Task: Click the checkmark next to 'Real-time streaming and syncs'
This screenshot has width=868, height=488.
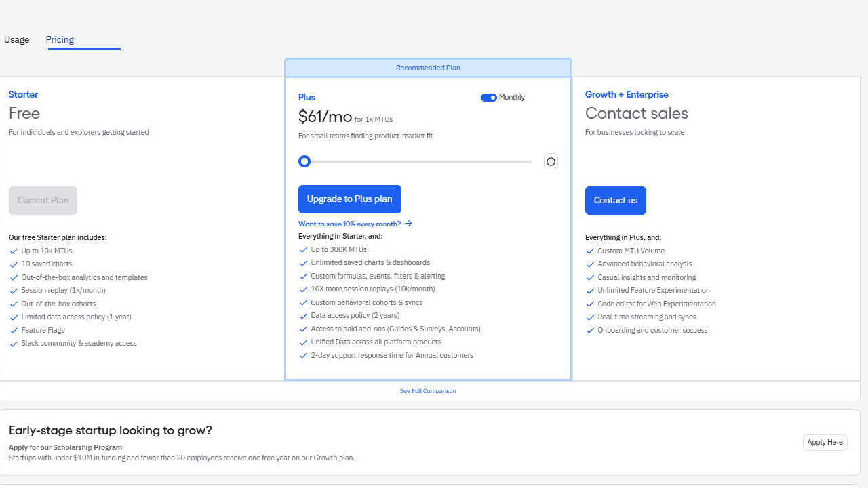Action: [x=590, y=317]
